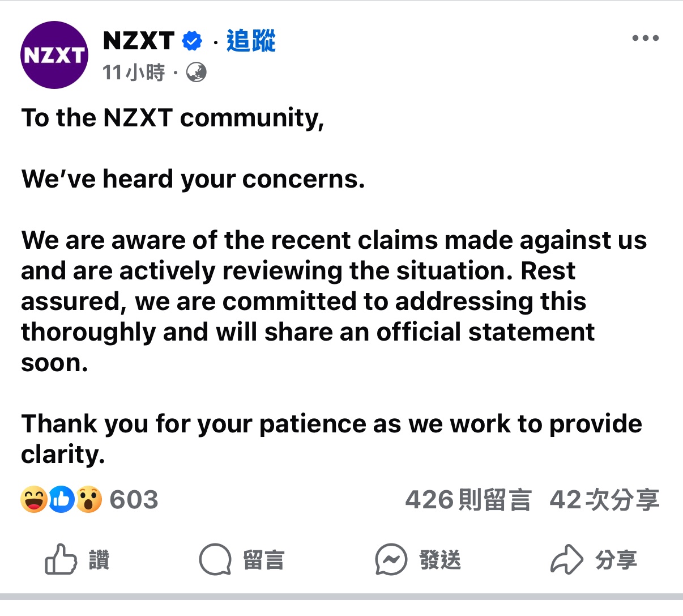Click the globe public audience icon
The image size is (683, 616).
pyautogui.click(x=197, y=73)
